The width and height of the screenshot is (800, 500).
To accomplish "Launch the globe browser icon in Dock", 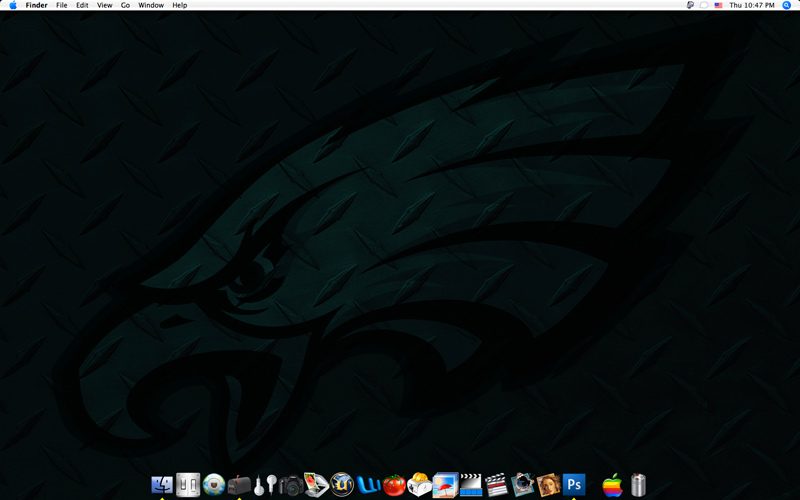I will (214, 485).
